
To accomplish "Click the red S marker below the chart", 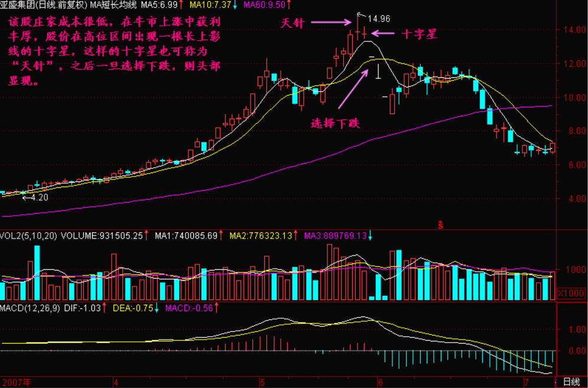I will [440, 224].
